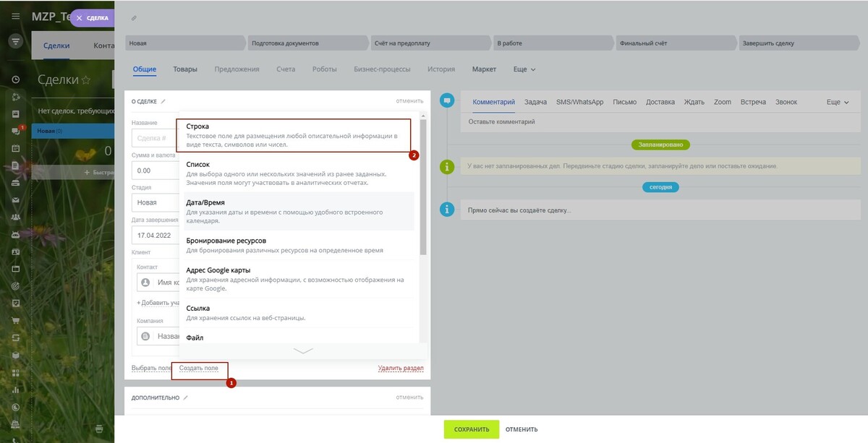Image resolution: width=868 pixels, height=443 pixels.
Task: Click info icon beside planned tasks notice
Action: pyautogui.click(x=447, y=167)
